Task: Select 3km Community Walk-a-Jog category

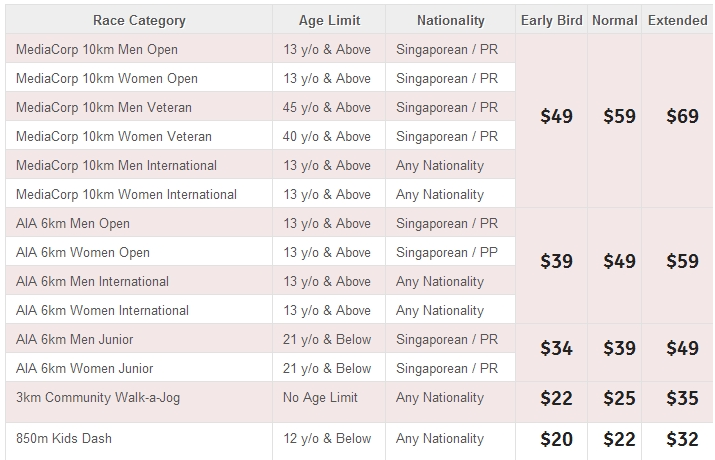Action: pyautogui.click(x=98, y=398)
